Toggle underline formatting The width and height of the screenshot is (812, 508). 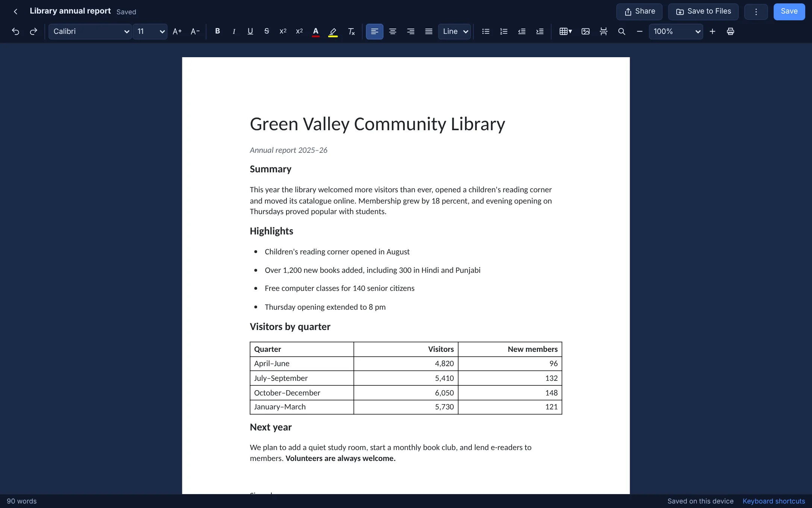(250, 32)
